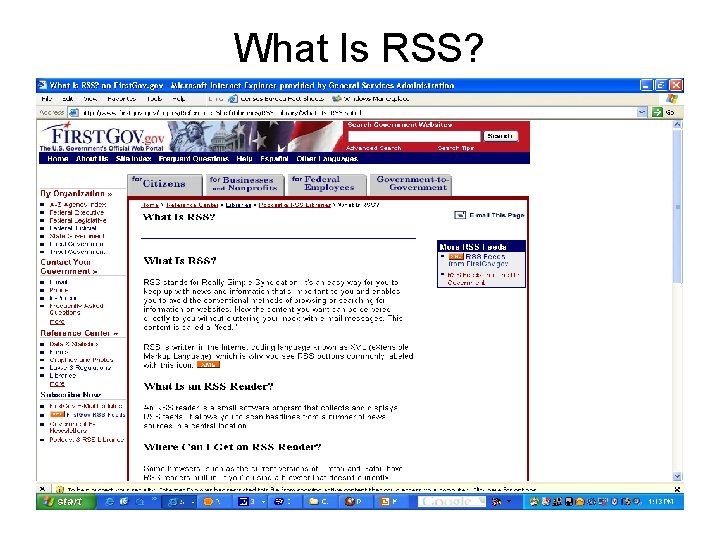Click the FirstGov.gov logo
The image size is (720, 540).
[103, 137]
